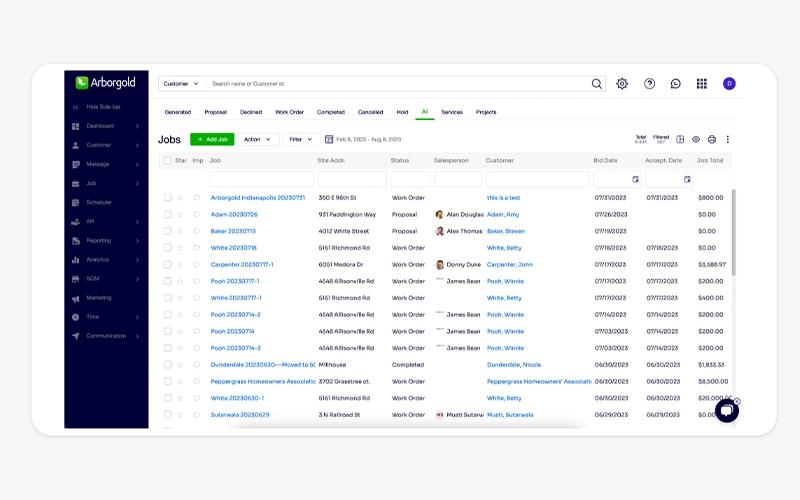The image size is (800, 500).
Task: Click the green Add Job button
Action: (x=212, y=139)
